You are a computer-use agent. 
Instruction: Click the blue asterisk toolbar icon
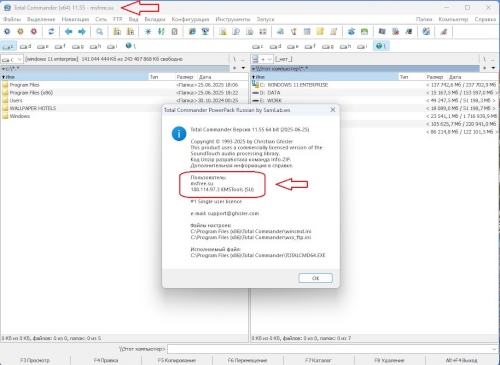148,32
